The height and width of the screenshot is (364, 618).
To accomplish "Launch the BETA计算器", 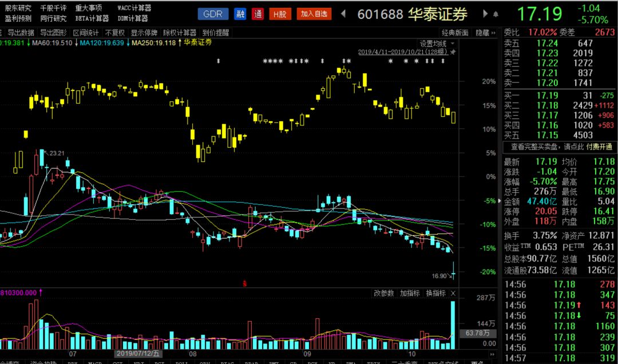I will (x=92, y=18).
